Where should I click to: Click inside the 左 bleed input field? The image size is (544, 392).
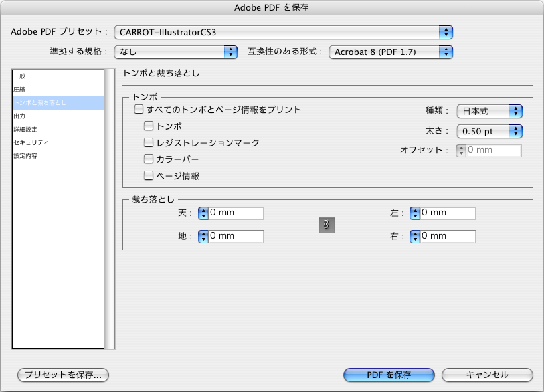pos(445,213)
